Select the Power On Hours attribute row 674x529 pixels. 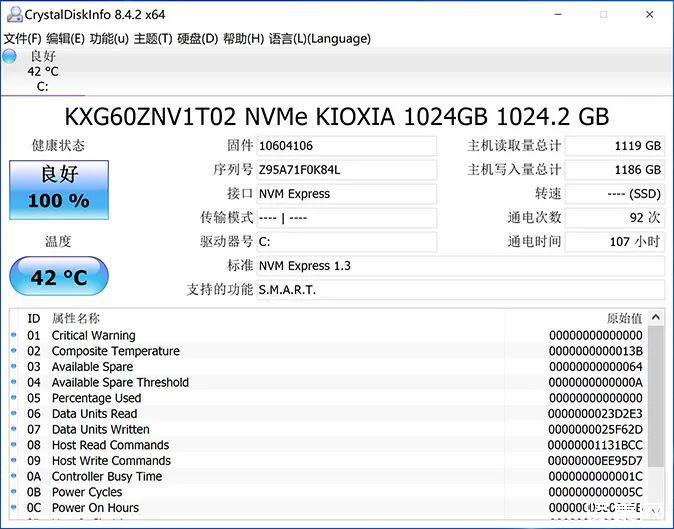click(328, 508)
